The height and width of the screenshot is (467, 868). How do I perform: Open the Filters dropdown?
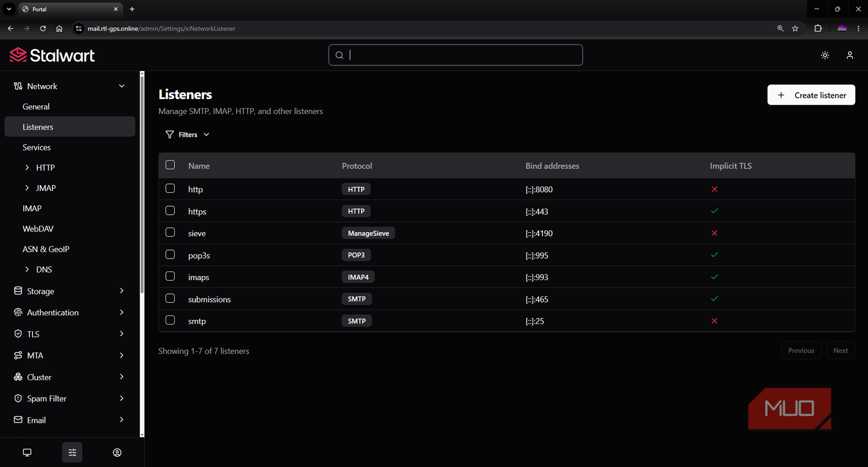pyautogui.click(x=187, y=134)
